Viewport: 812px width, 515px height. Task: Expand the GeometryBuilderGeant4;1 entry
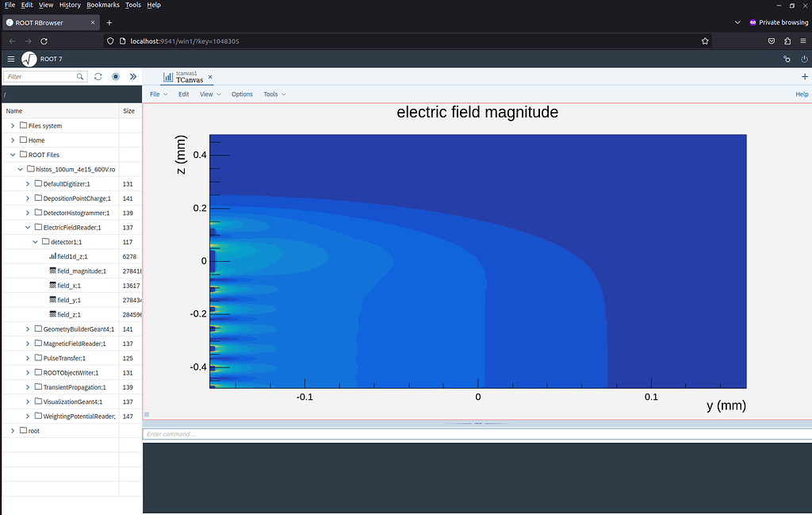(26, 329)
